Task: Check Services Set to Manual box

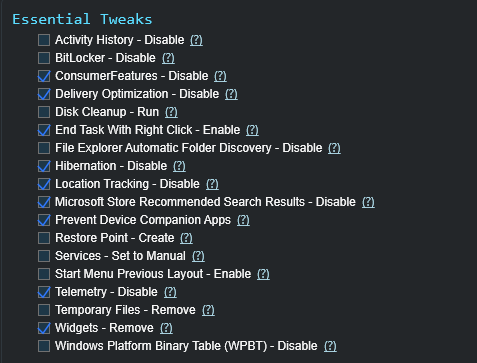Action: (x=44, y=256)
